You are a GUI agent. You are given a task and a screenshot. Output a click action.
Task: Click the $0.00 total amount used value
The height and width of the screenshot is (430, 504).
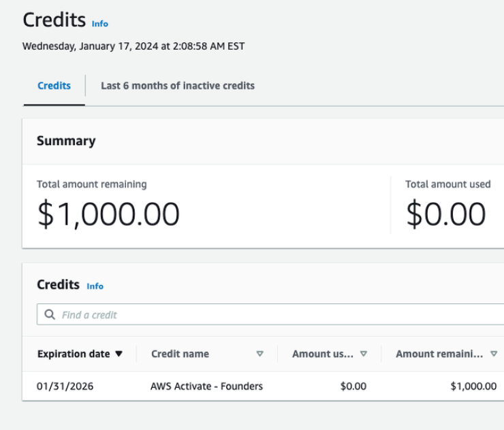446,214
